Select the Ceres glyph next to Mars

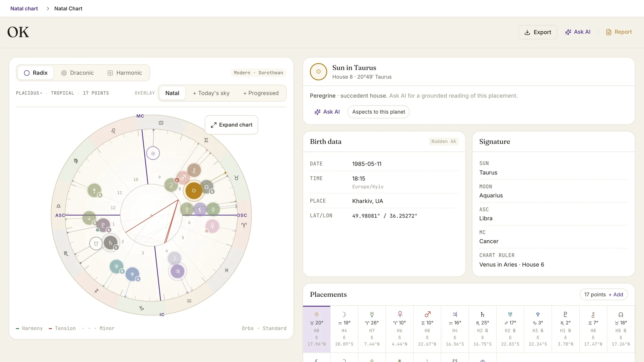171,185
